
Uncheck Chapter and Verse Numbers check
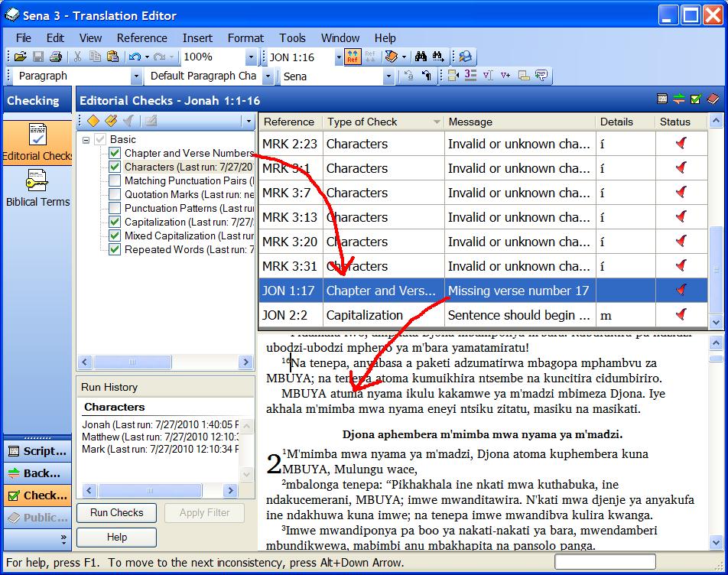[115, 153]
